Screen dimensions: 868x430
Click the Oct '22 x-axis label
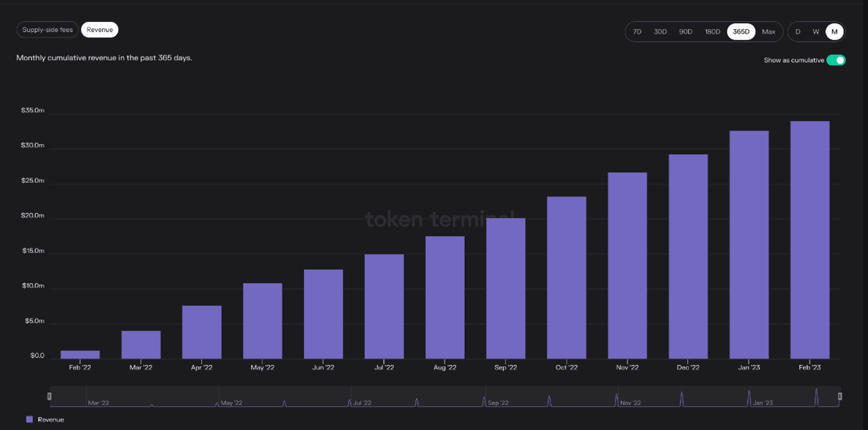click(567, 368)
